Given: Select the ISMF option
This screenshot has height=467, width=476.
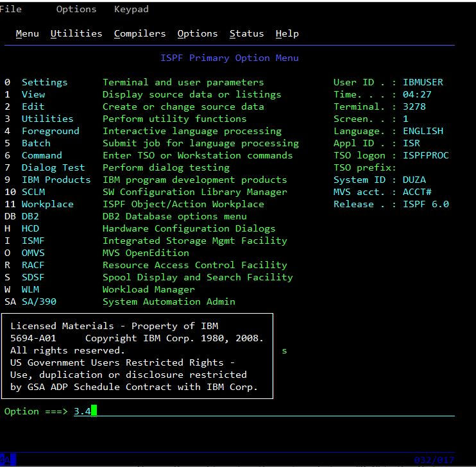Looking at the screenshot, I should (33, 241).
